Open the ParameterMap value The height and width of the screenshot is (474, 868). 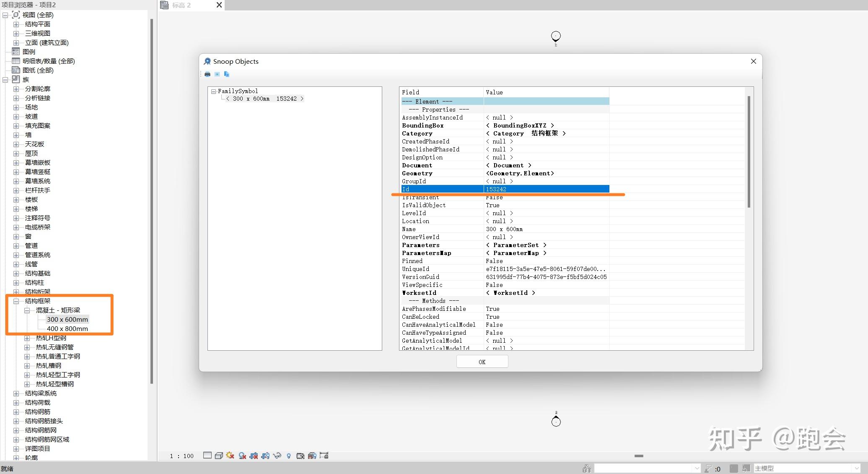click(516, 253)
